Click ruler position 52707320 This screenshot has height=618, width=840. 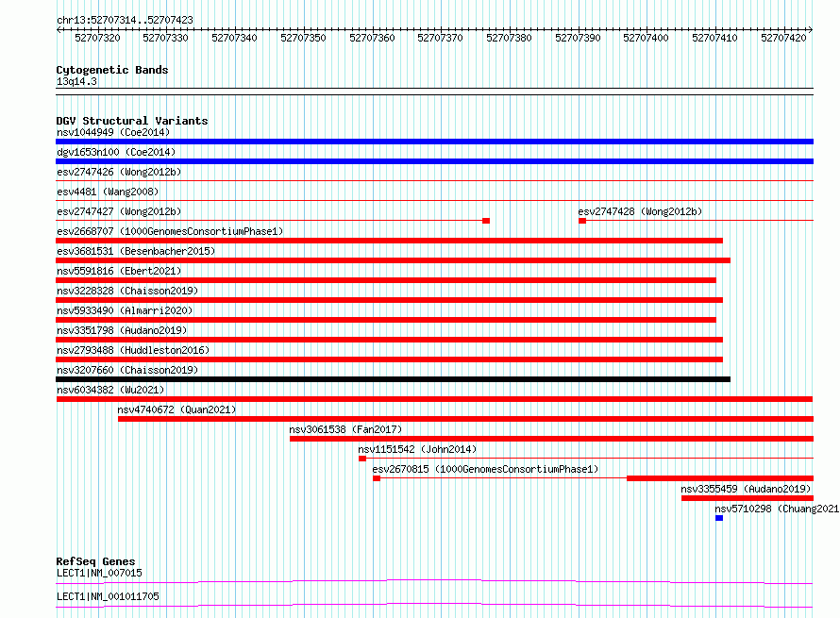click(97, 38)
